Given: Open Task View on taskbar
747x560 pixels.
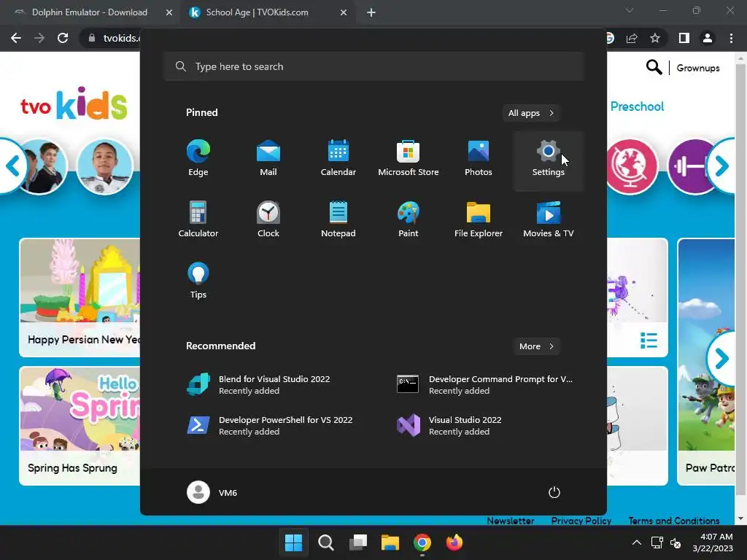Looking at the screenshot, I should coord(357,542).
